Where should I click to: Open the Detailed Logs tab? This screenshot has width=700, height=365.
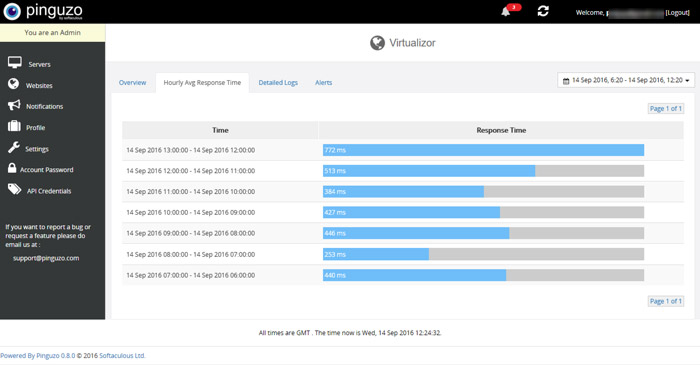click(278, 83)
